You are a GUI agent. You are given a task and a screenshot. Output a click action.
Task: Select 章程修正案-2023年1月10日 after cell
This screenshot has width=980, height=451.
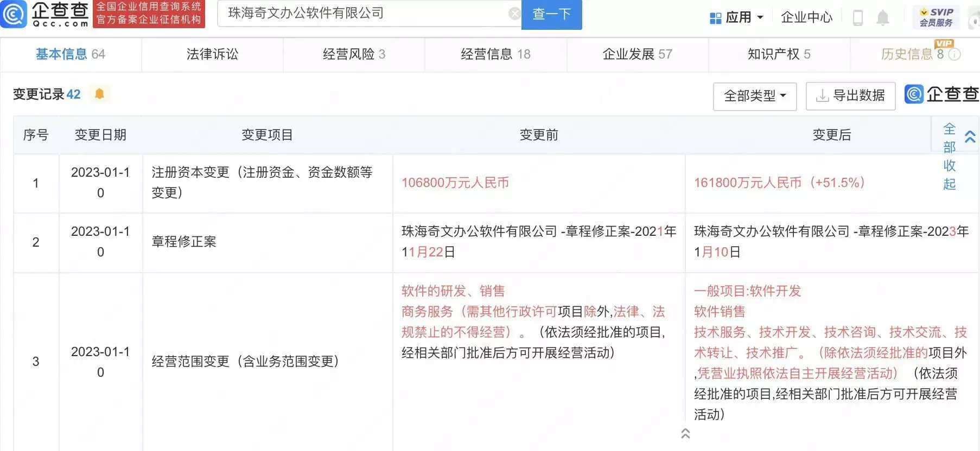[x=831, y=242]
